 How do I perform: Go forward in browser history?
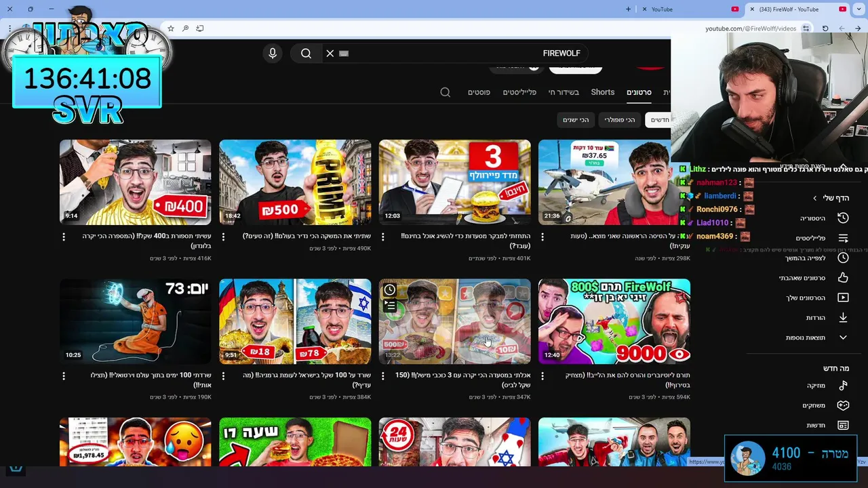point(842,28)
